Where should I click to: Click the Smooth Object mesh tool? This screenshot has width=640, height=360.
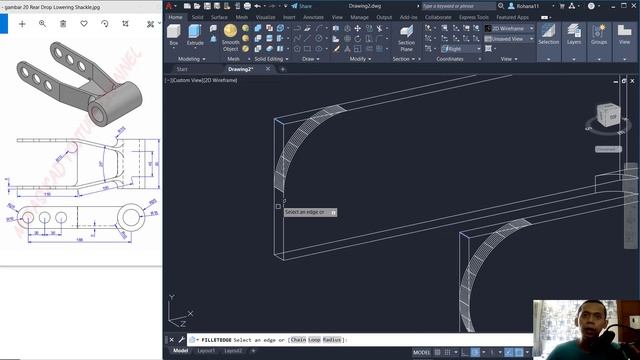pyautogui.click(x=230, y=38)
